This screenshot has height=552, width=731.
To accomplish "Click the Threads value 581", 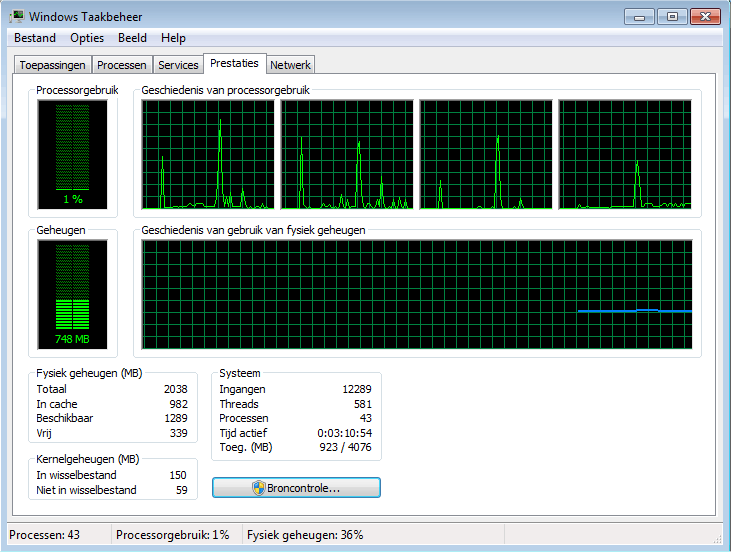I will (x=363, y=404).
